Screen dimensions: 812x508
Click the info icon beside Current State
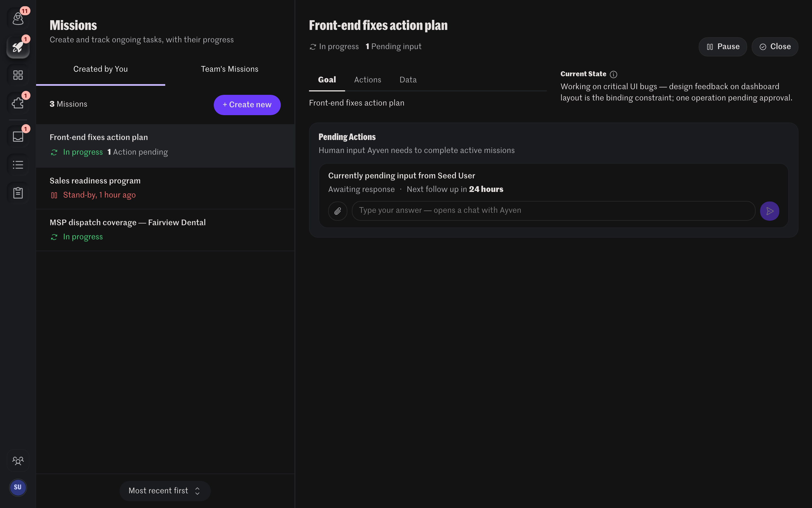(x=613, y=74)
